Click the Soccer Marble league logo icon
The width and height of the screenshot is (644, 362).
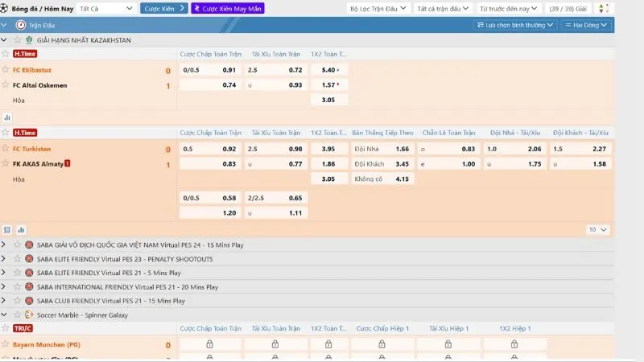click(29, 315)
